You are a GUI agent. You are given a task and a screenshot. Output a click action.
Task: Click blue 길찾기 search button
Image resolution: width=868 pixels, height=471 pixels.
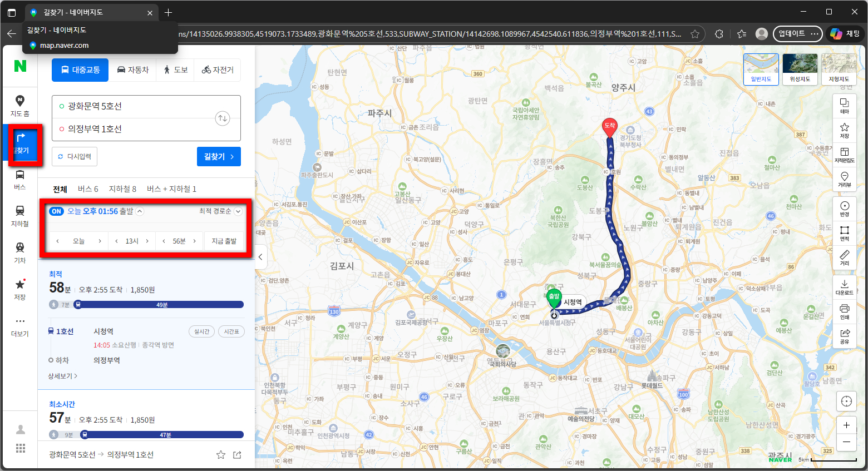coord(219,157)
